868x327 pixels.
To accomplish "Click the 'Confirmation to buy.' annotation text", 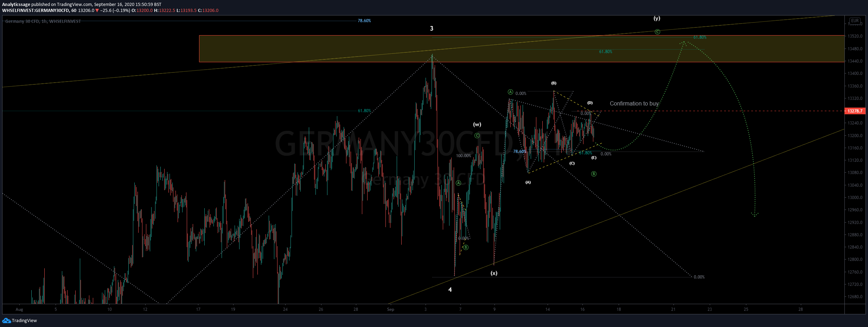I will point(634,103).
